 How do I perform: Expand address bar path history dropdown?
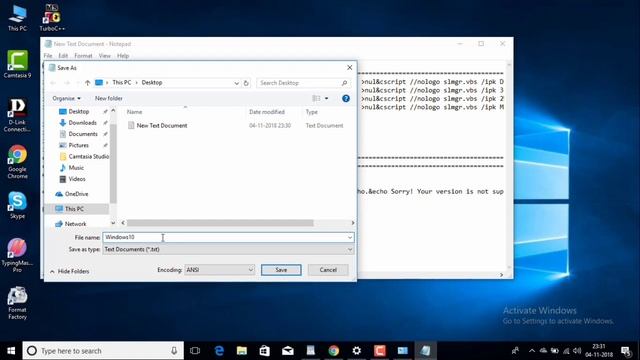point(236,83)
